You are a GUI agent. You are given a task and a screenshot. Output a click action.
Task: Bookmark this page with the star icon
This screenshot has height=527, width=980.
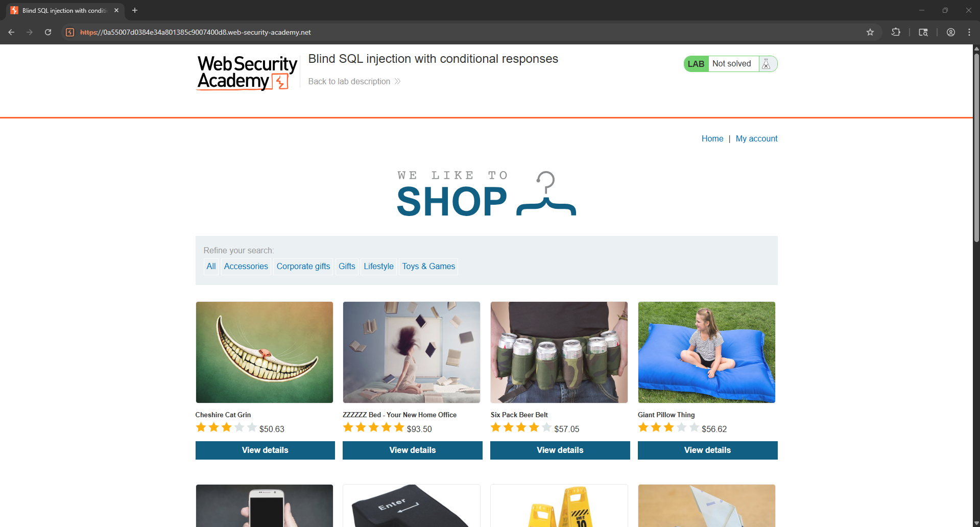click(870, 32)
